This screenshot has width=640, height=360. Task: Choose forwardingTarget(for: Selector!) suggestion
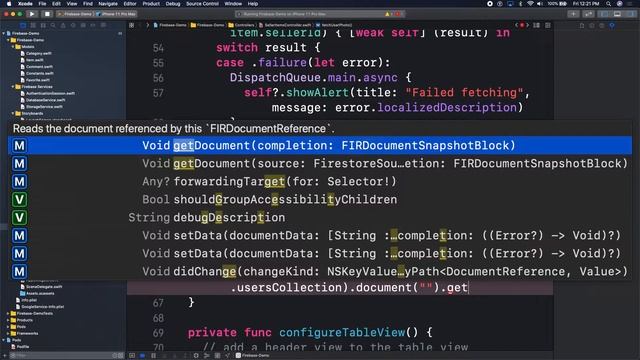(x=320, y=182)
